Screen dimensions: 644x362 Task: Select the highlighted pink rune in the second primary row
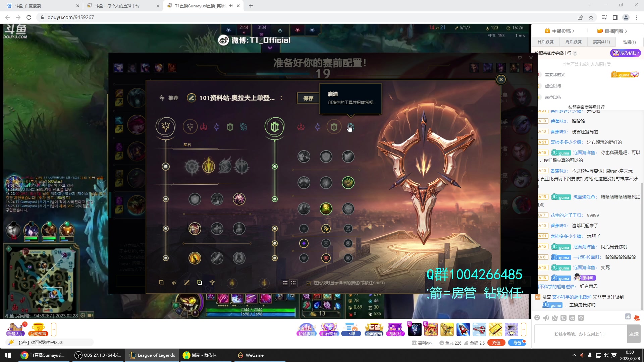[239, 199]
